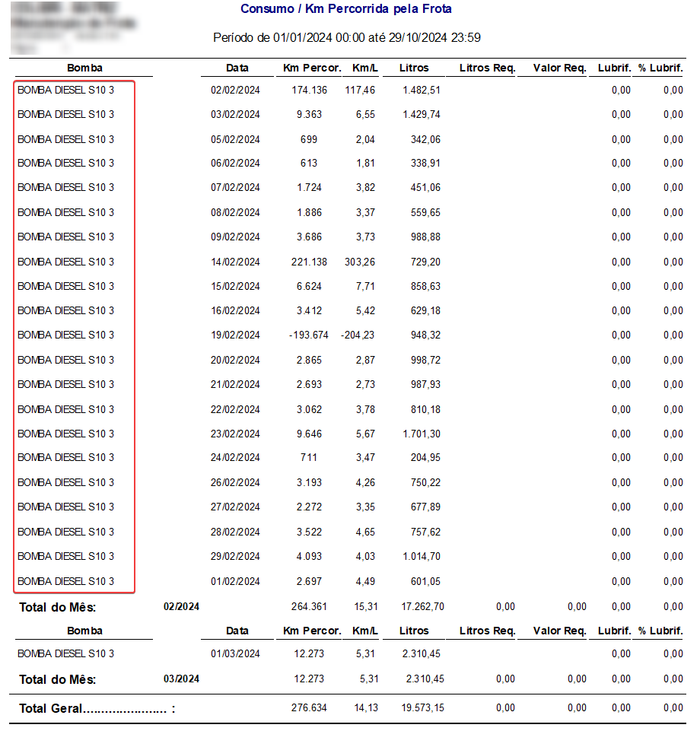Click date cell 22/02/2024
The image size is (700, 731).
[x=235, y=410]
